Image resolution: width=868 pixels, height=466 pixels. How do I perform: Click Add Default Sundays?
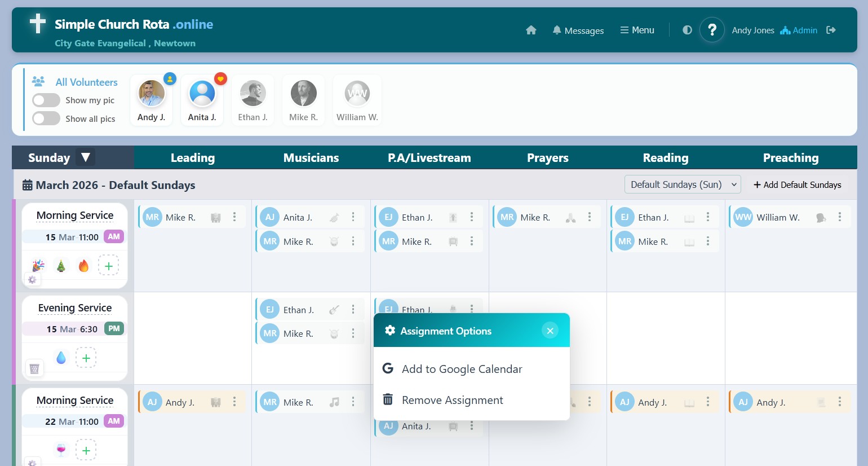(797, 184)
